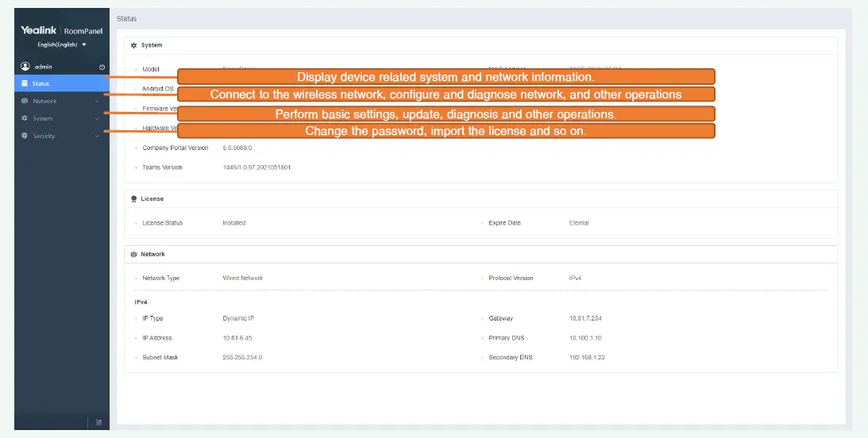Select the Status menu item
The height and width of the screenshot is (438, 868).
tap(62, 83)
